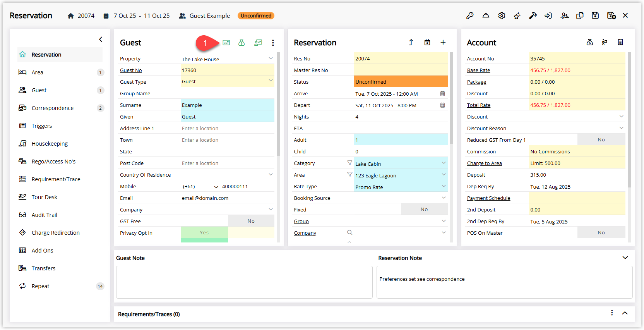The height and width of the screenshot is (330, 644).
Task: Open the Guest panel three-dot menu
Action: coord(273,43)
